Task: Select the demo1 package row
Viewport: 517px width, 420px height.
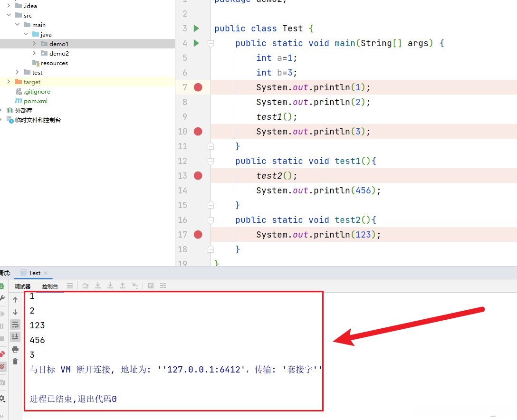Action: [x=87, y=44]
